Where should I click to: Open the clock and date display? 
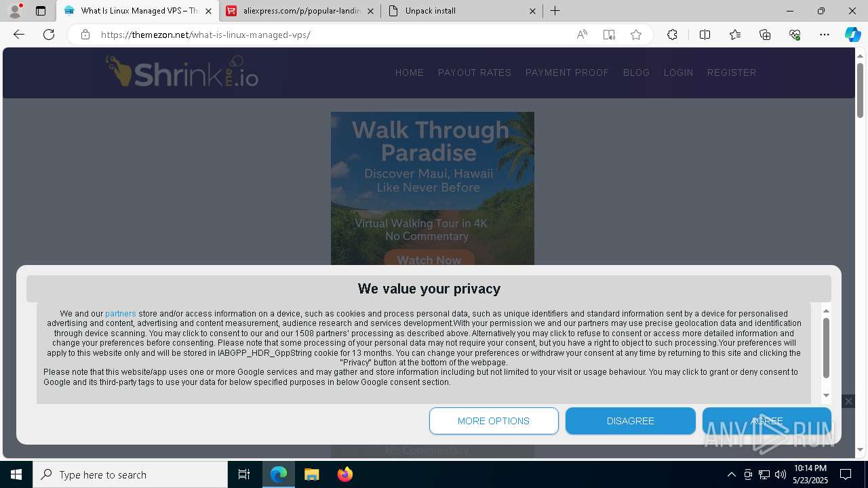tap(810, 474)
